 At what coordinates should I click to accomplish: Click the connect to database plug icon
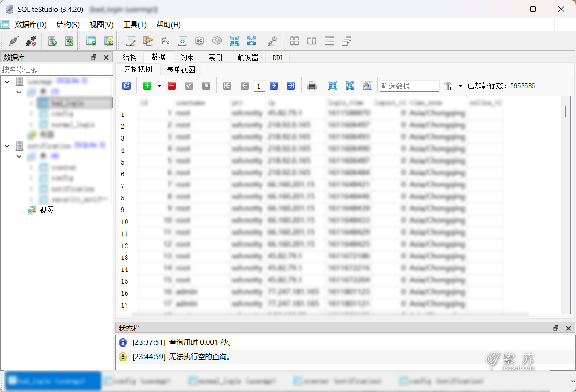coord(13,41)
